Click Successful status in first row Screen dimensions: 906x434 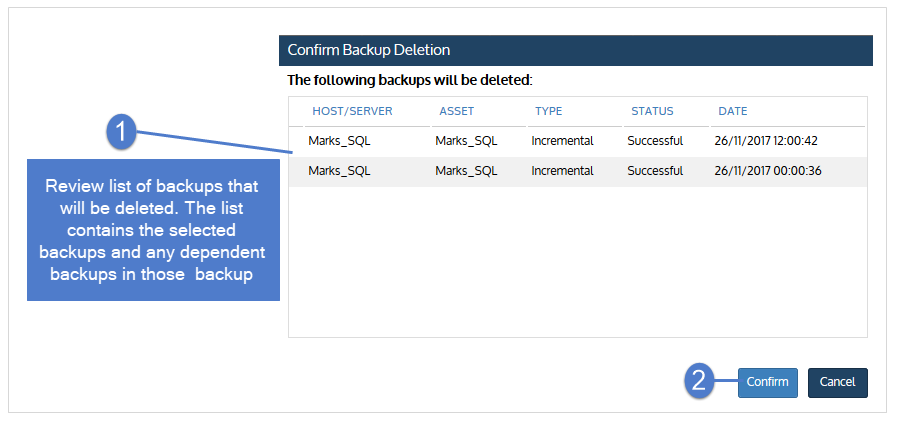pyautogui.click(x=655, y=141)
